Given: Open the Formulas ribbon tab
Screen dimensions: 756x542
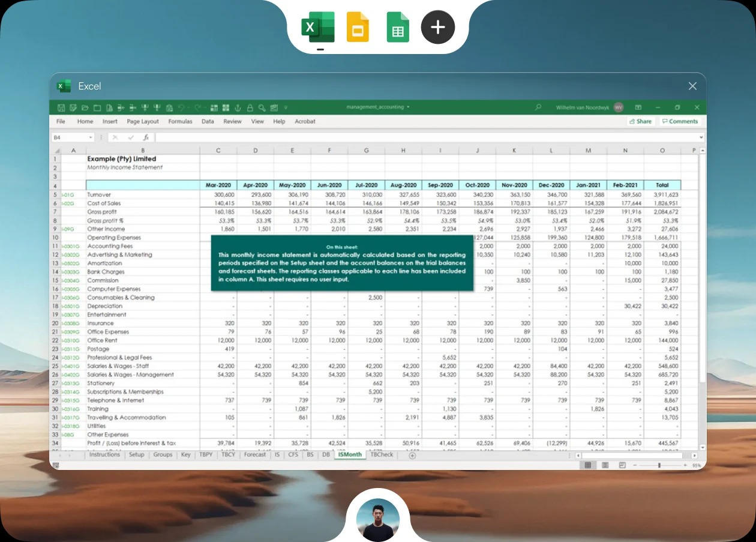Looking at the screenshot, I should (x=180, y=121).
